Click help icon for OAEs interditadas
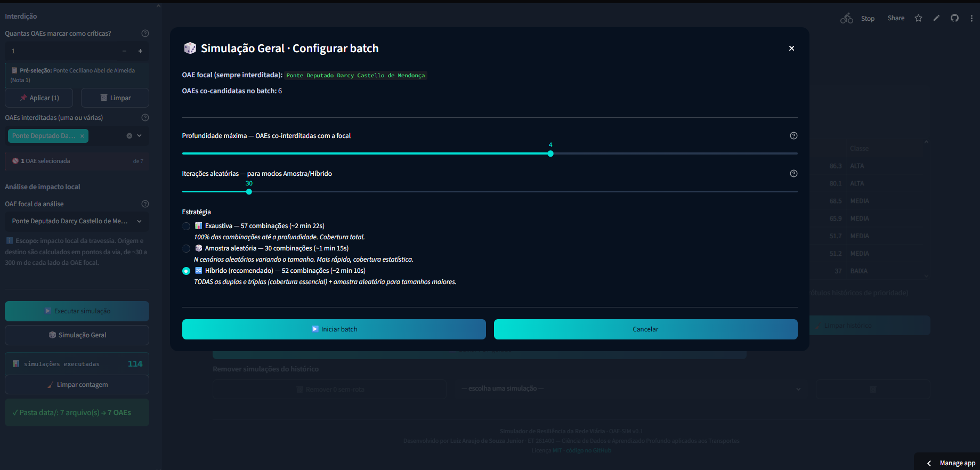Screen dimensions: 980x470 tap(145, 118)
